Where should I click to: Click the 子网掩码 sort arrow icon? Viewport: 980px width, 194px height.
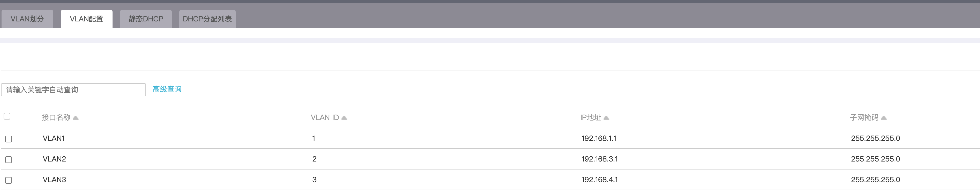coord(884,118)
